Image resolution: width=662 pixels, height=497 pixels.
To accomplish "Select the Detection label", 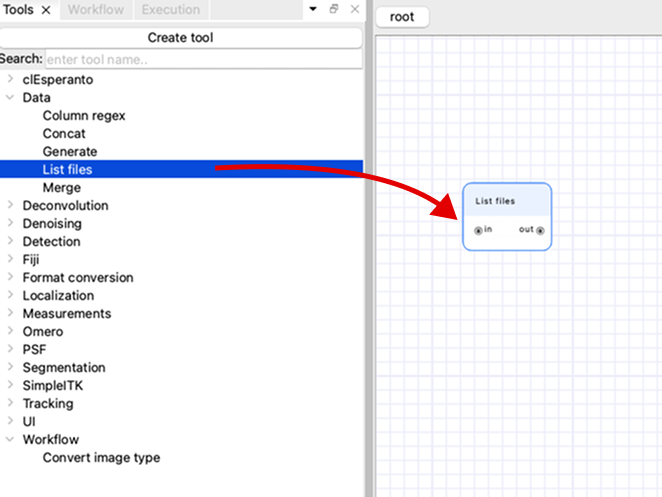I will [x=52, y=242].
